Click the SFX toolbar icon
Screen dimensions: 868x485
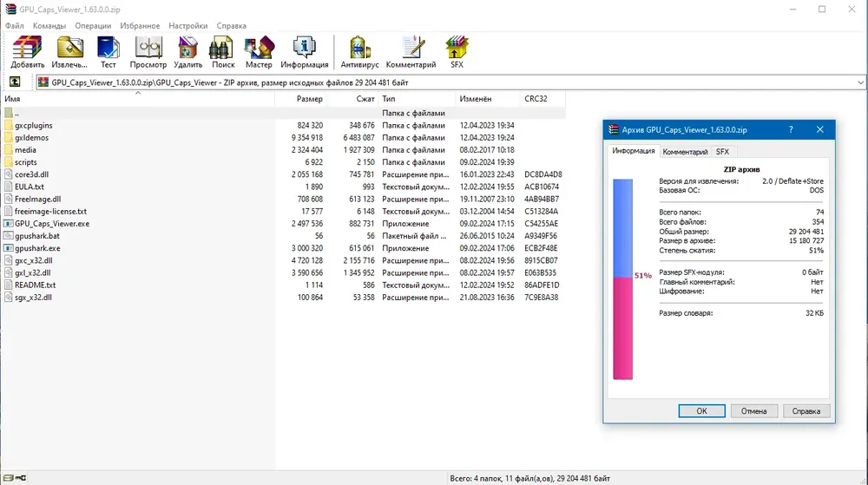tap(457, 52)
